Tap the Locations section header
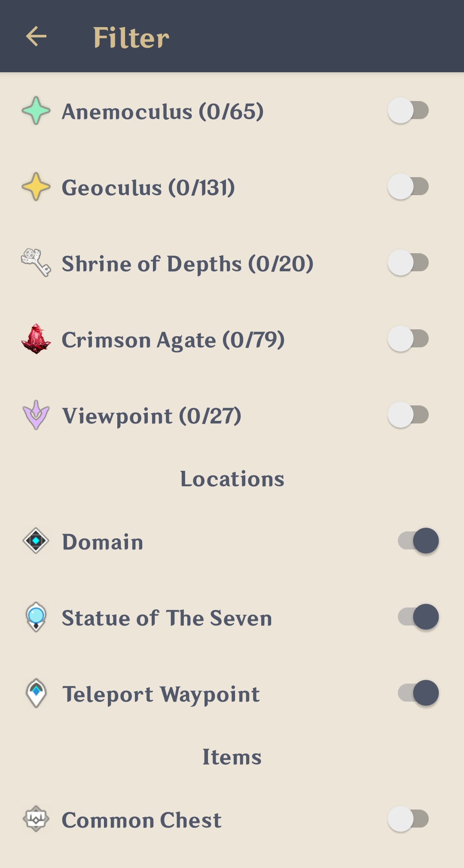The image size is (464, 868). coord(232,478)
